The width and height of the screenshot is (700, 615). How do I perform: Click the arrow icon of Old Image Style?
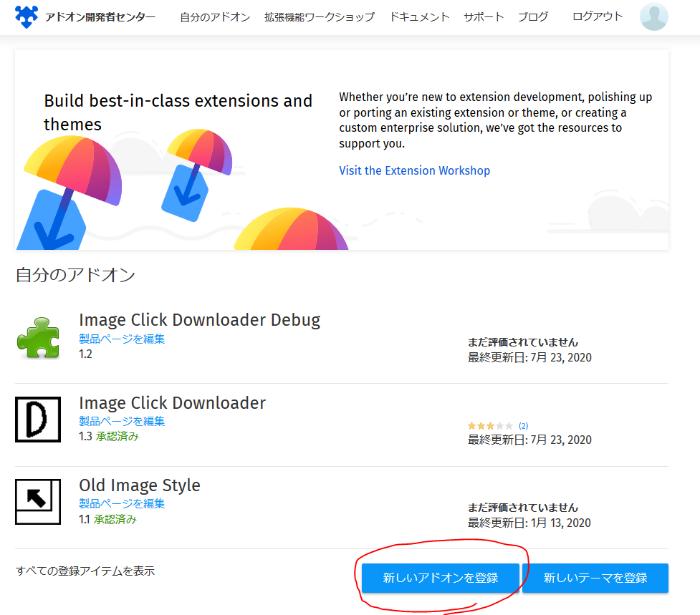click(38, 502)
